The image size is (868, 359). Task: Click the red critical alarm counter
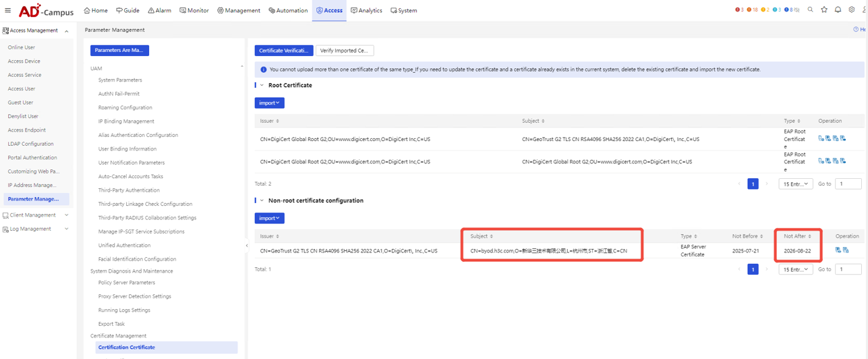coord(739,10)
